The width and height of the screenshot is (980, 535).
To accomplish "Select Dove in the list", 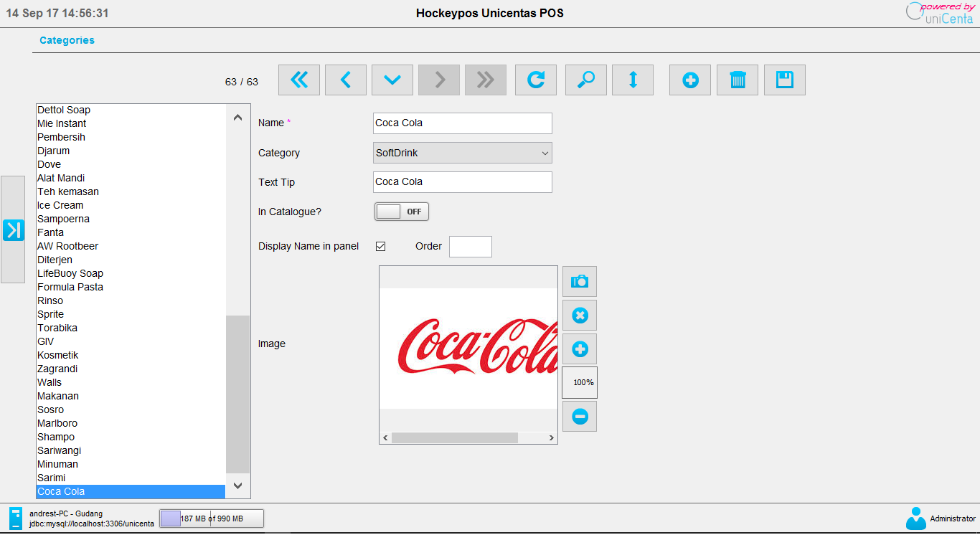I will pyautogui.click(x=131, y=164).
